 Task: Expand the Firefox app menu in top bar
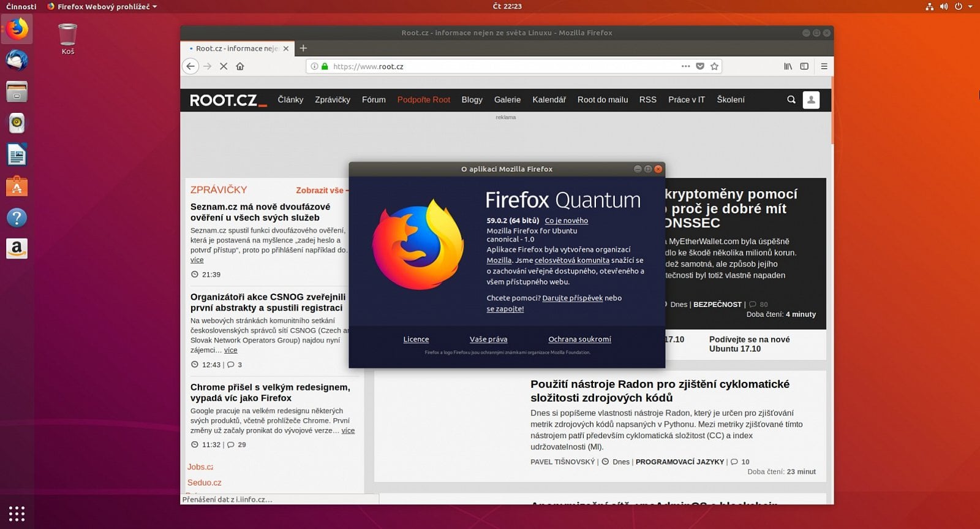tap(102, 6)
